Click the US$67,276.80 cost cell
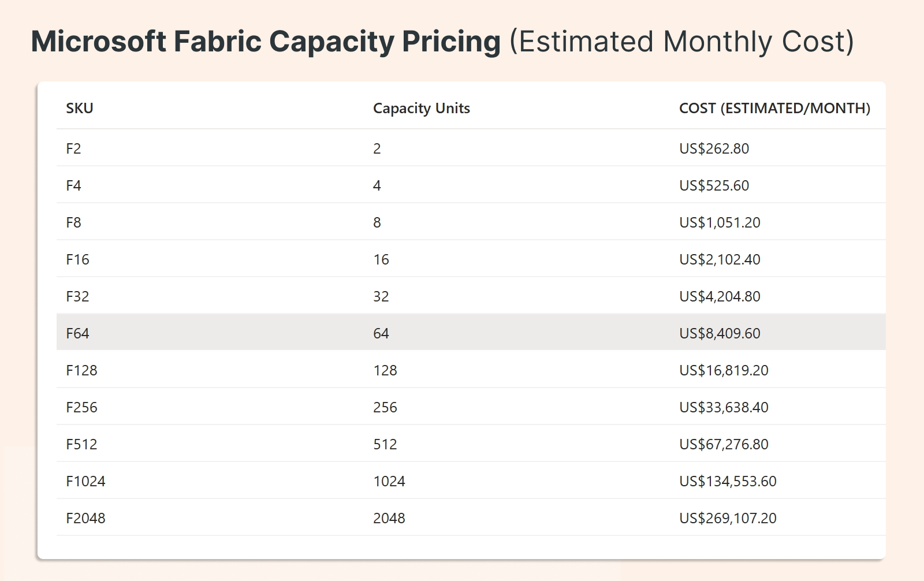The width and height of the screenshot is (924, 581). coord(724,445)
